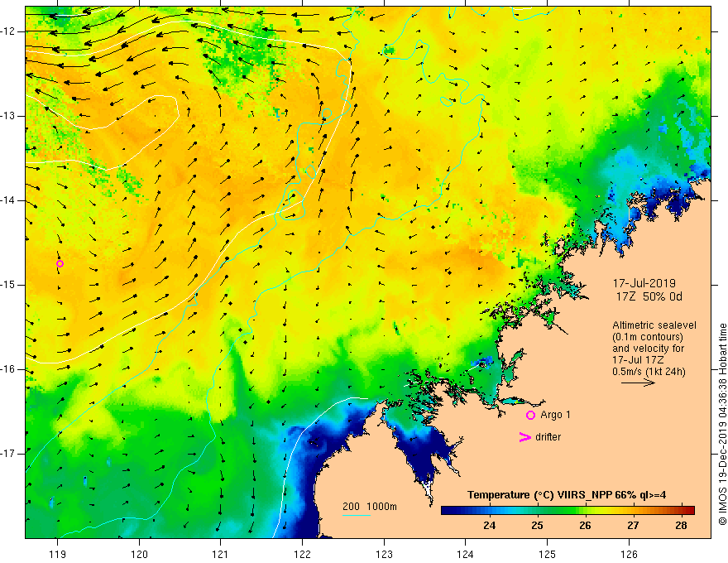This screenshot has width=728, height=563.
Task: Click latitude label -17 on the left axis
Action: [x=8, y=454]
